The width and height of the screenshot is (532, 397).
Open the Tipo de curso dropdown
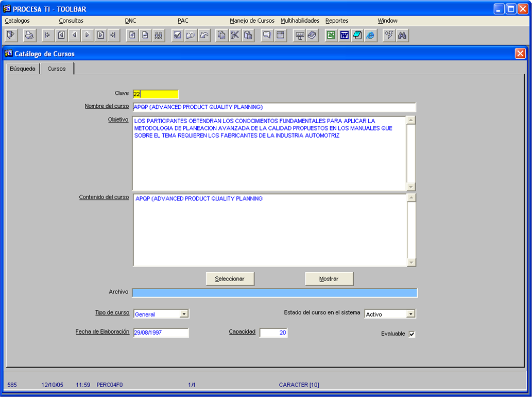(x=184, y=314)
